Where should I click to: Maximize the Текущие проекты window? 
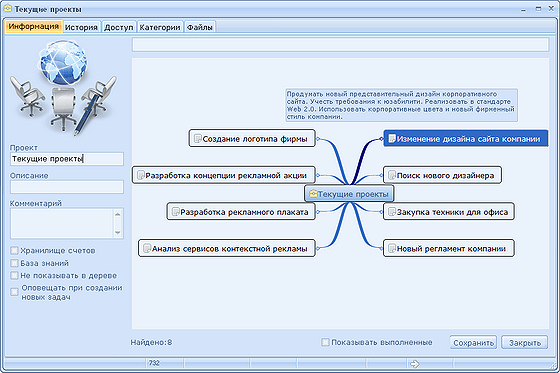pyautogui.click(x=538, y=9)
